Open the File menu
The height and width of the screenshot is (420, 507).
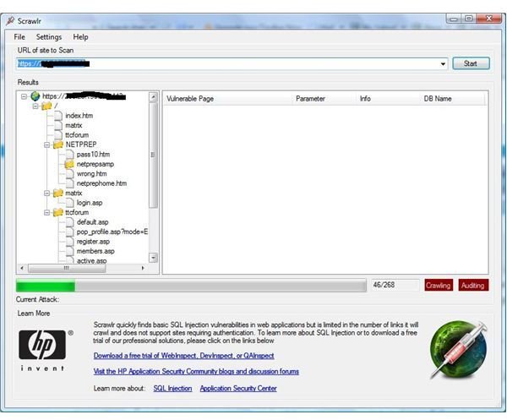coord(19,37)
